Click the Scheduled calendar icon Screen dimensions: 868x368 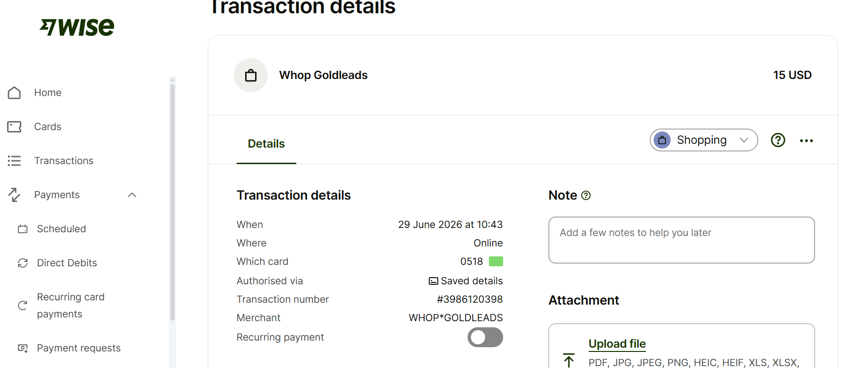pos(23,229)
